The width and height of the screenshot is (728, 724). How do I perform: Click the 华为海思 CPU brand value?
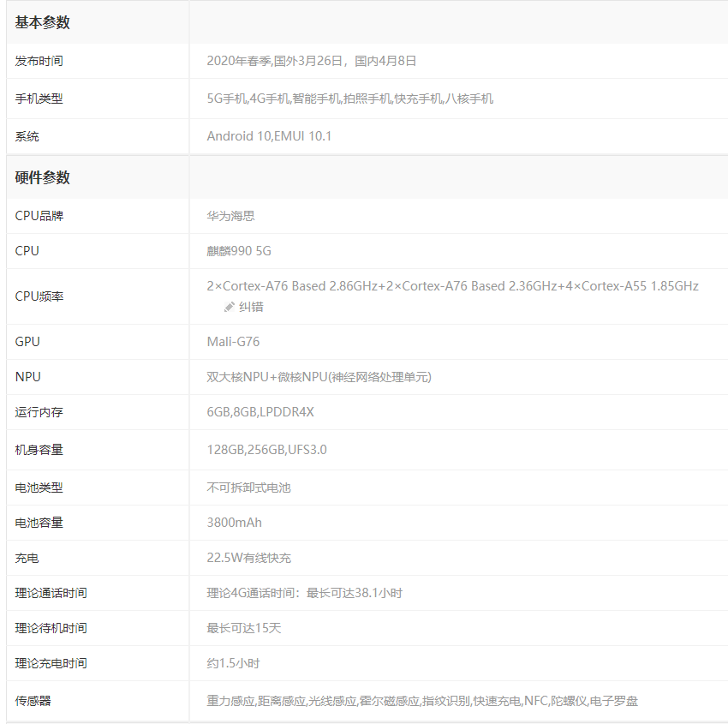(230, 216)
